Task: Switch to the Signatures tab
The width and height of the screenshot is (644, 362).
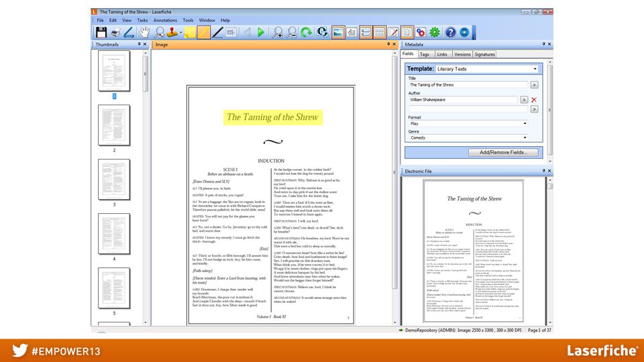Action: tap(484, 54)
